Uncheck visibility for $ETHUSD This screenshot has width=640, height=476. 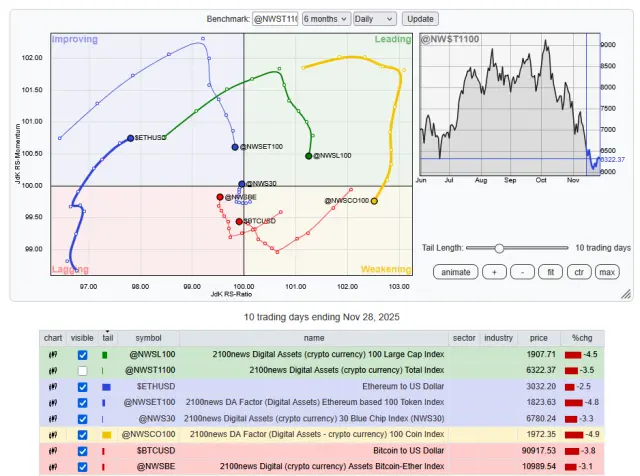tap(82, 387)
